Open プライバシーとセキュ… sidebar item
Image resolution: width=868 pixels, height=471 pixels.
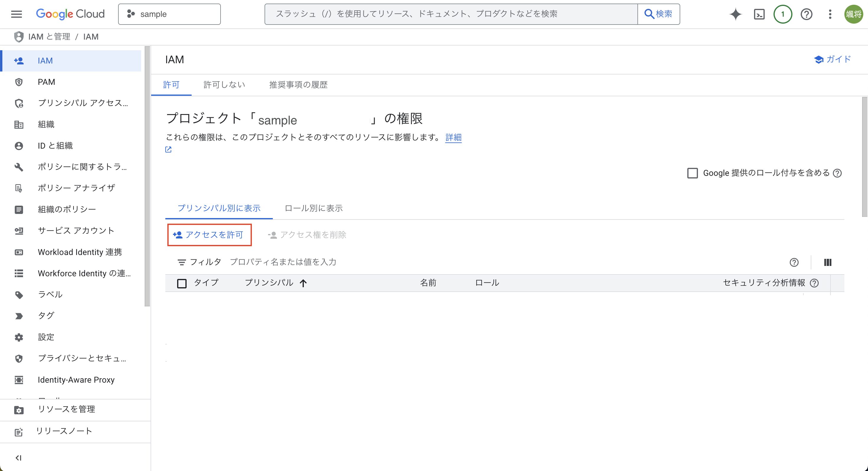71,358
